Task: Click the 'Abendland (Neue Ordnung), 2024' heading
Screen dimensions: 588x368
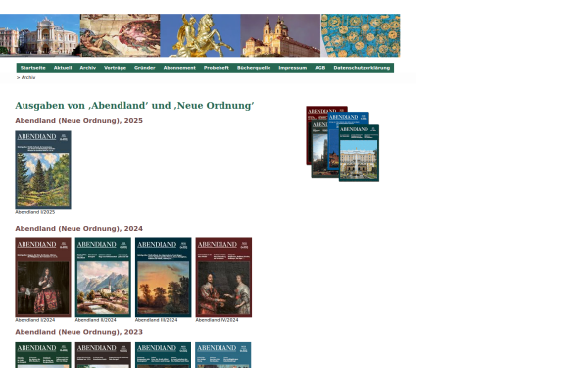Action: coord(78,229)
